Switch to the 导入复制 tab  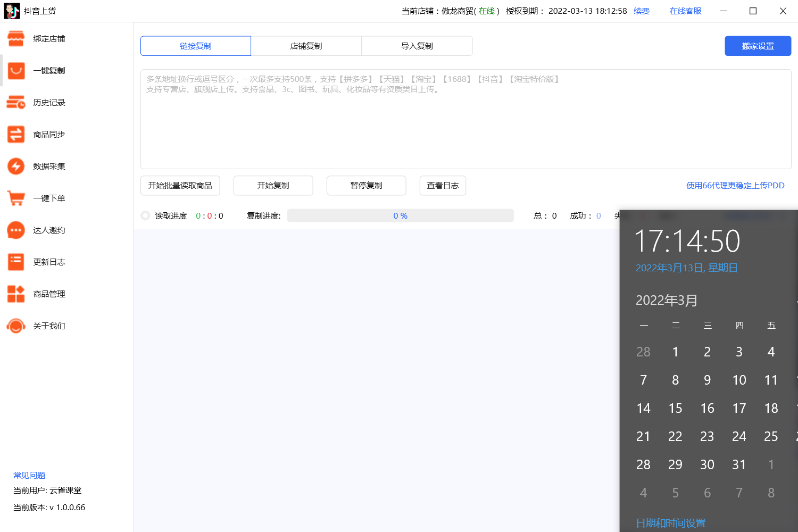pos(417,46)
